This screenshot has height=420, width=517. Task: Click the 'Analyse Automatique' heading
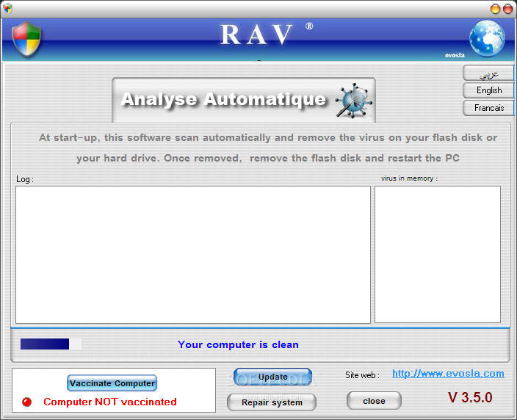point(223,99)
